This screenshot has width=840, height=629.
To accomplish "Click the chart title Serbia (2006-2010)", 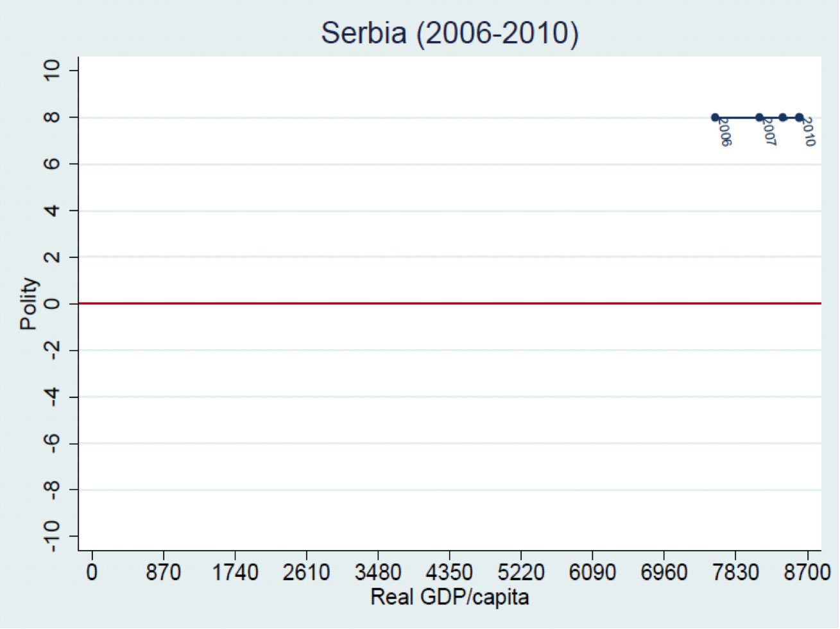I will coord(449,33).
